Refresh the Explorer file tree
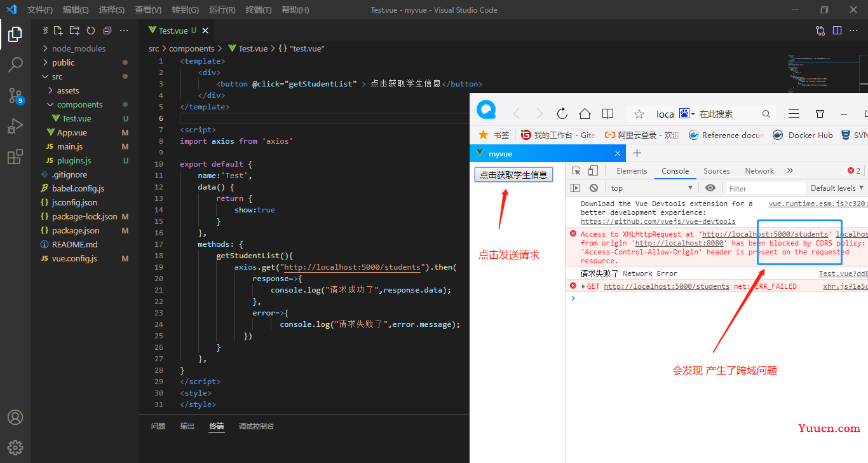868x463 pixels. click(x=91, y=31)
